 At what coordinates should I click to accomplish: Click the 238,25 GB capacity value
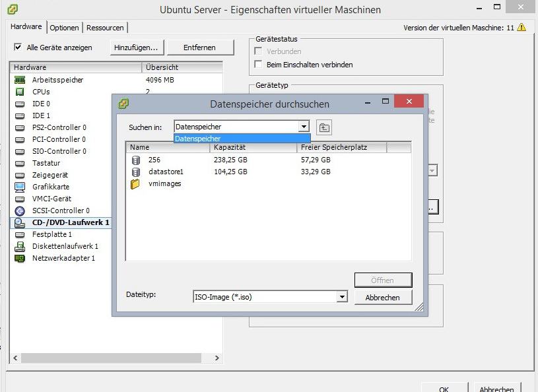[x=230, y=160]
